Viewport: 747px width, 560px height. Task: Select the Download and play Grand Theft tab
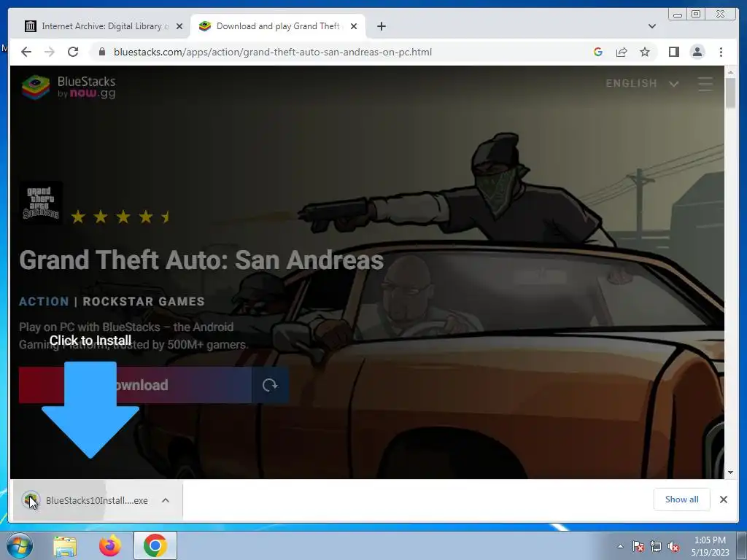pos(278,26)
